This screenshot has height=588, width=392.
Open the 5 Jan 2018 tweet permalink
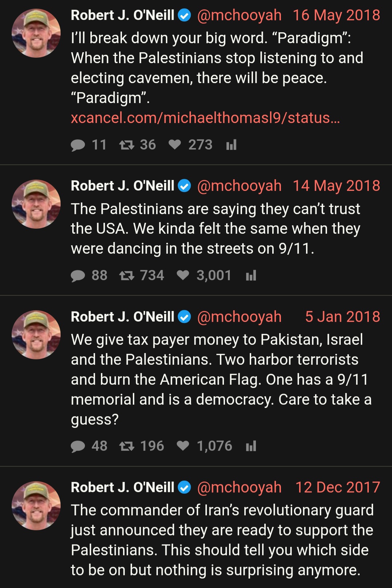tap(343, 317)
